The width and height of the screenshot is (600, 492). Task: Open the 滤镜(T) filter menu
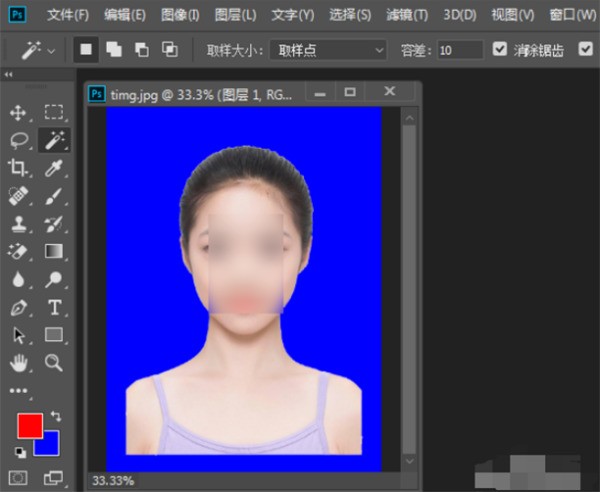click(x=408, y=15)
